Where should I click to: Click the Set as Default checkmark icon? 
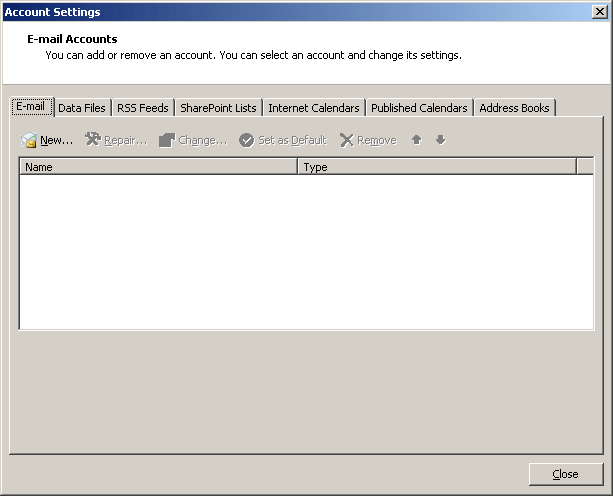(246, 140)
